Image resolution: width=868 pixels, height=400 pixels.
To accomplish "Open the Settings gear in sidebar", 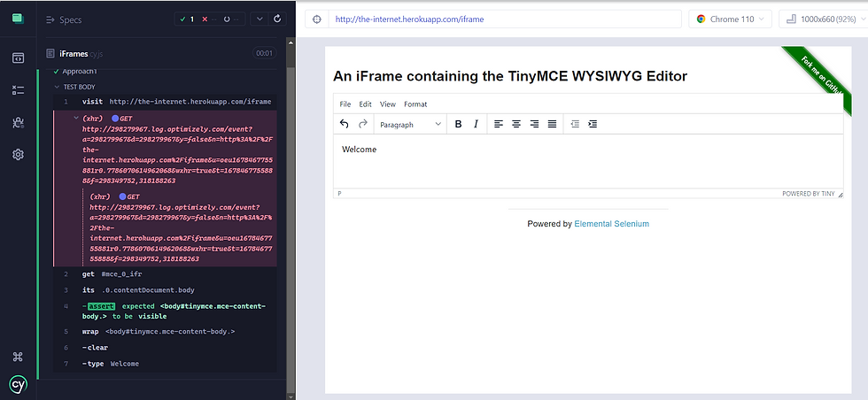I will 18,155.
